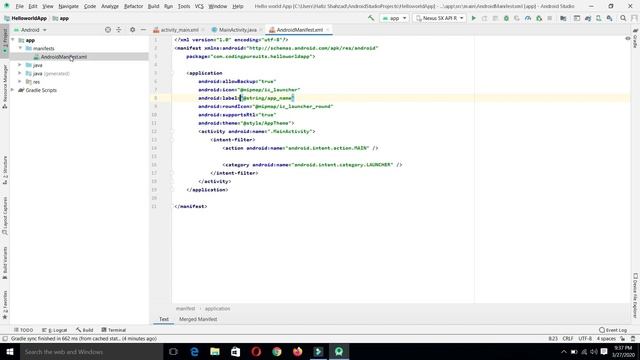Screen dimensions: 640x360
Task: Open the Android project view dropdown
Action: 30,30
